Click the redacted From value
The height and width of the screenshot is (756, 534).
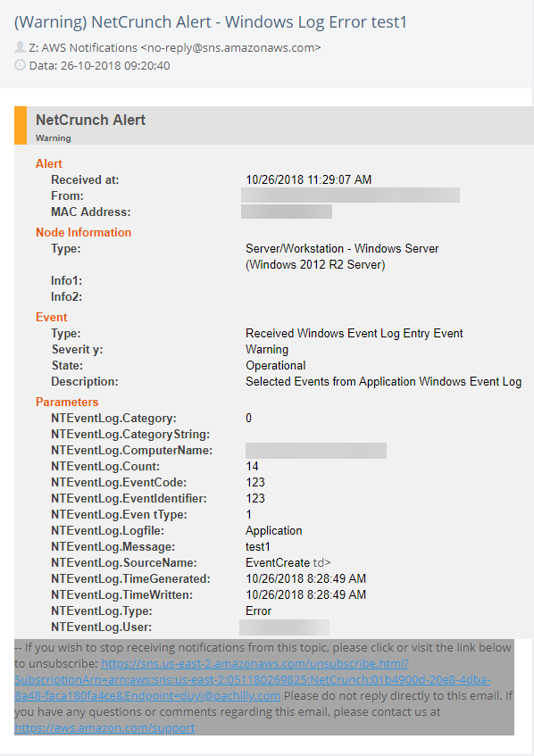(x=350, y=195)
